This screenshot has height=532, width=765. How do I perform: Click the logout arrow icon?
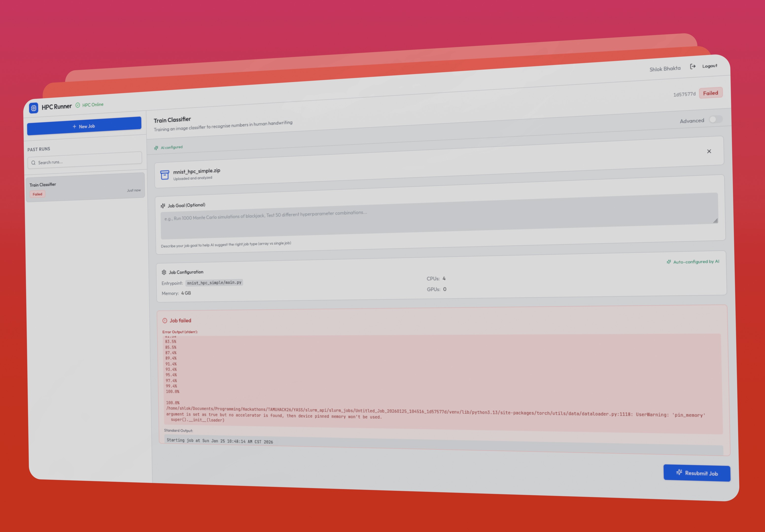(693, 66)
